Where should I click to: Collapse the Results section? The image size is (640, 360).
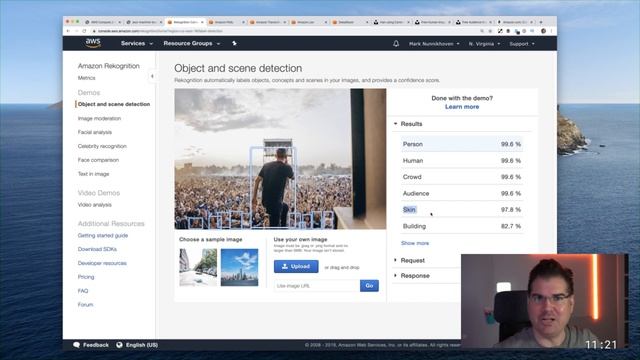pos(408,124)
